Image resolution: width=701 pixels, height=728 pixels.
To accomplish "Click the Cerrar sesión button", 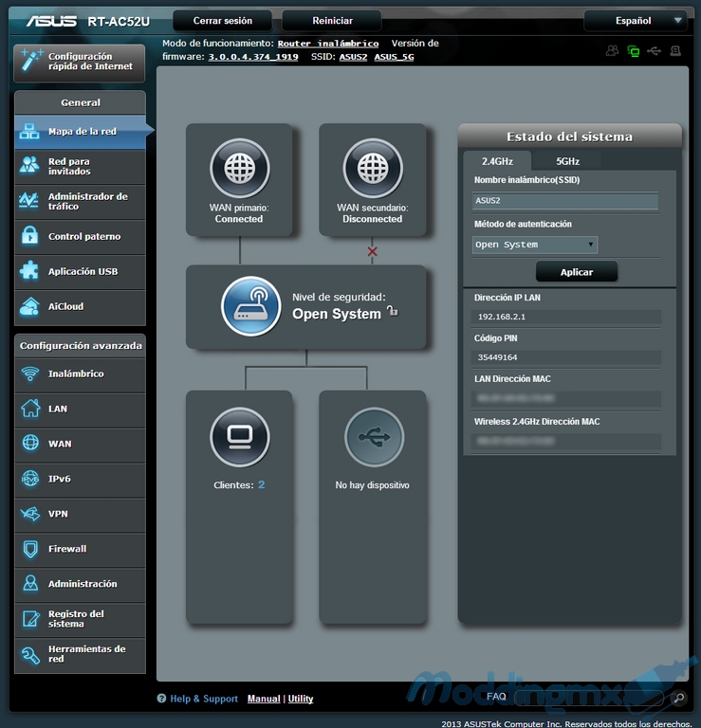I will pyautogui.click(x=223, y=21).
